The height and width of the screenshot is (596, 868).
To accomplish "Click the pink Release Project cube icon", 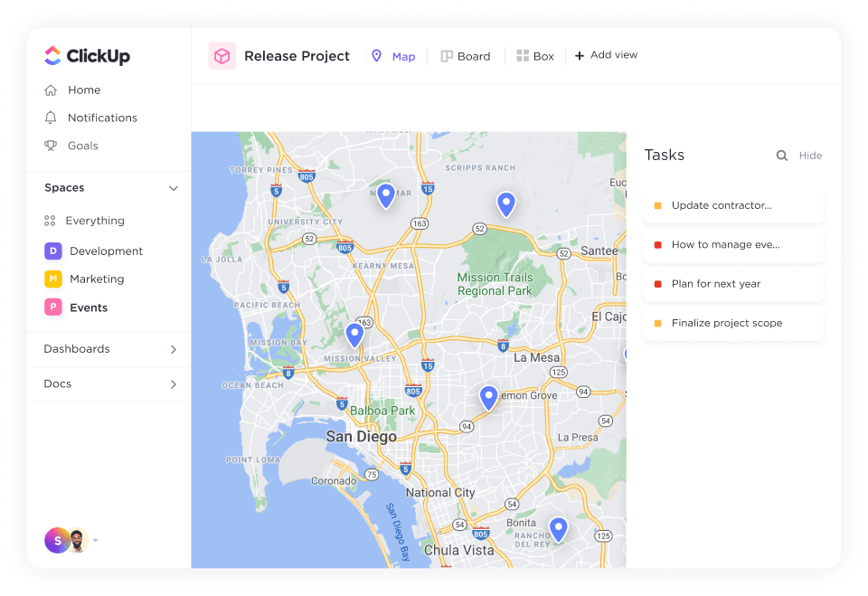I will [222, 56].
